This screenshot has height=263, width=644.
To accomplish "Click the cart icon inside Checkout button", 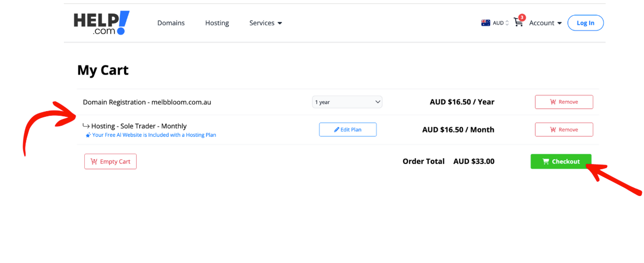I will click(x=546, y=162).
